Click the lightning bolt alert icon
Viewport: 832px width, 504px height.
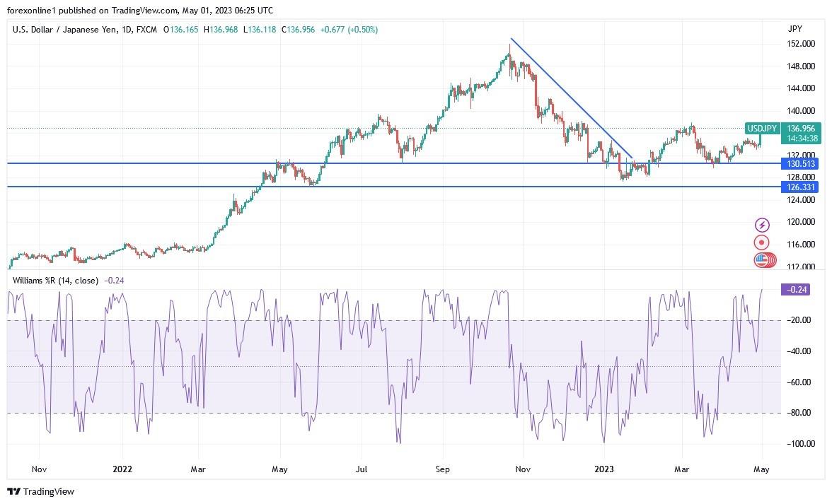761,225
